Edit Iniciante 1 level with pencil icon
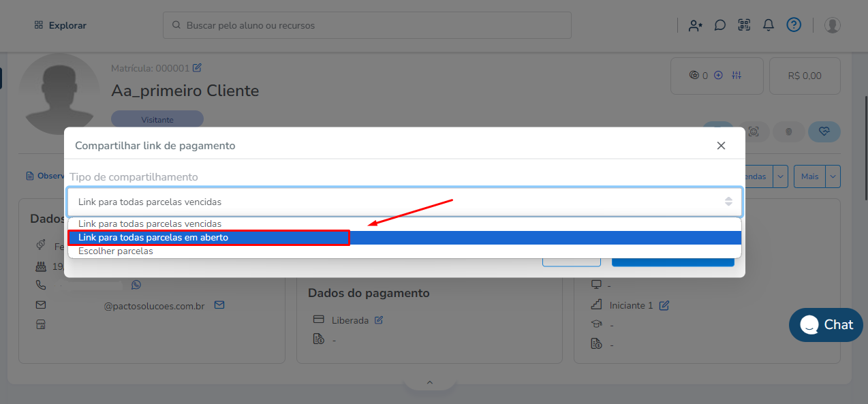This screenshot has height=404, width=868. [x=664, y=305]
